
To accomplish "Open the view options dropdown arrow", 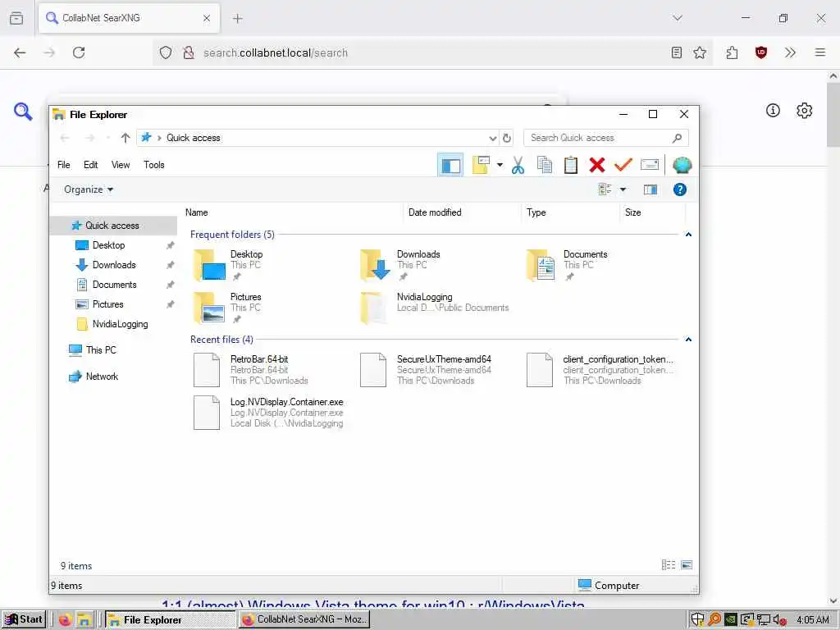I will click(x=623, y=189).
